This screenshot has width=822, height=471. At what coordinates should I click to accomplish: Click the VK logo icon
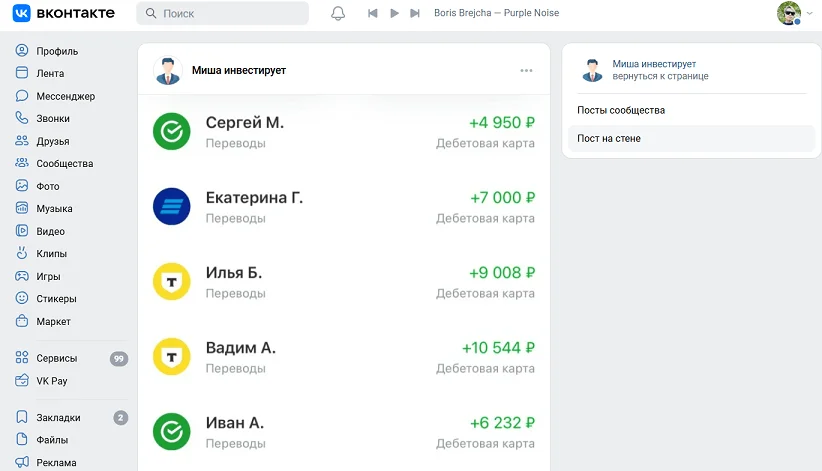click(x=22, y=13)
